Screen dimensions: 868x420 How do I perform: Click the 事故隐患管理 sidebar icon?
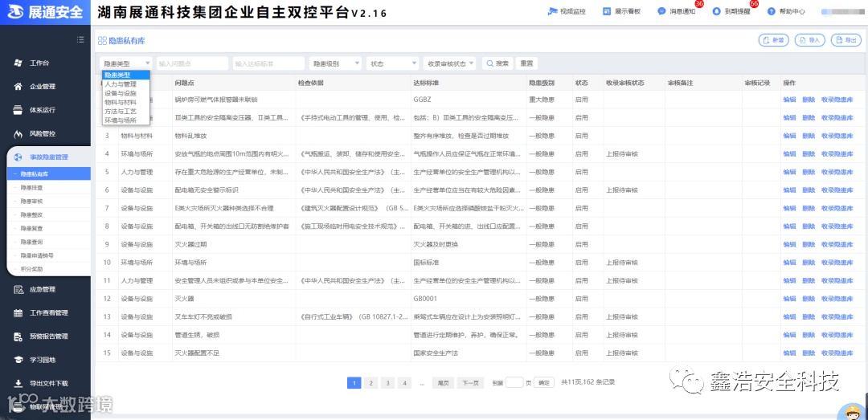pos(18,157)
